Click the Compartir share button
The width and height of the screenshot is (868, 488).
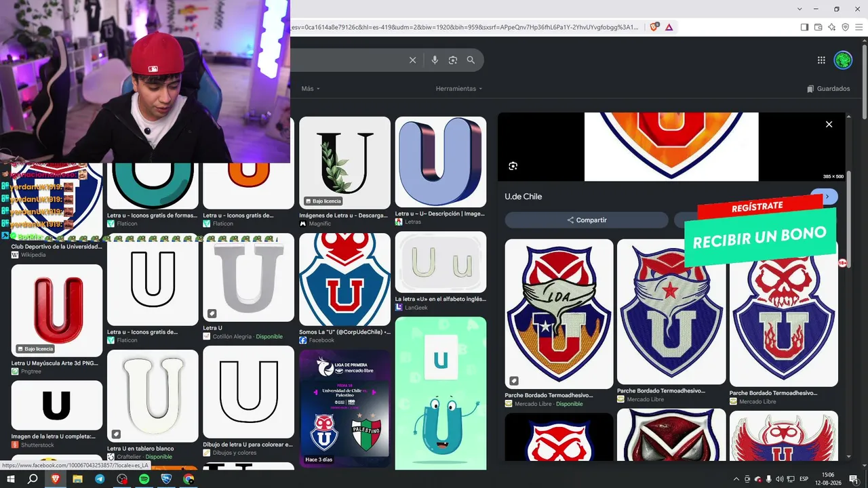[x=587, y=220]
